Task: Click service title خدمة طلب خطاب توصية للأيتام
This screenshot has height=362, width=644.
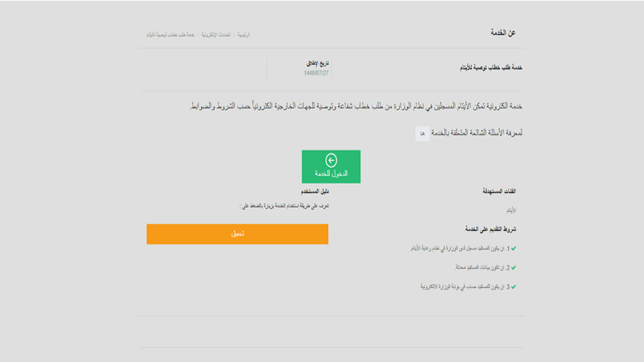Action: pos(490,67)
